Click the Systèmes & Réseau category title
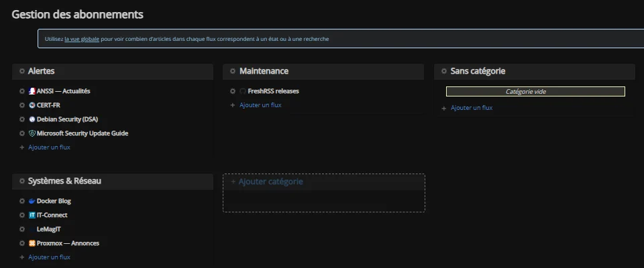 coord(64,181)
